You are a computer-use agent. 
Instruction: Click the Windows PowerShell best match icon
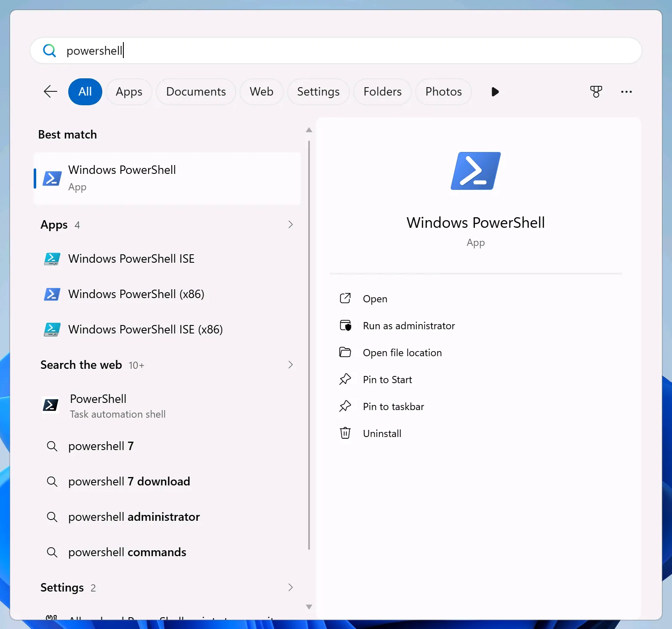tap(52, 179)
